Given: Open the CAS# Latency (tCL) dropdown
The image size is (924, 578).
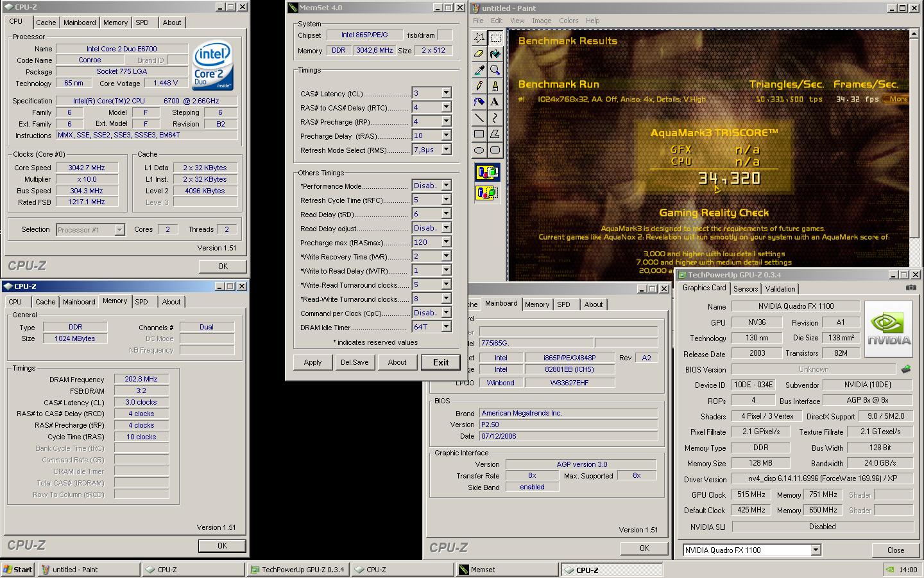Looking at the screenshot, I should click(x=446, y=93).
